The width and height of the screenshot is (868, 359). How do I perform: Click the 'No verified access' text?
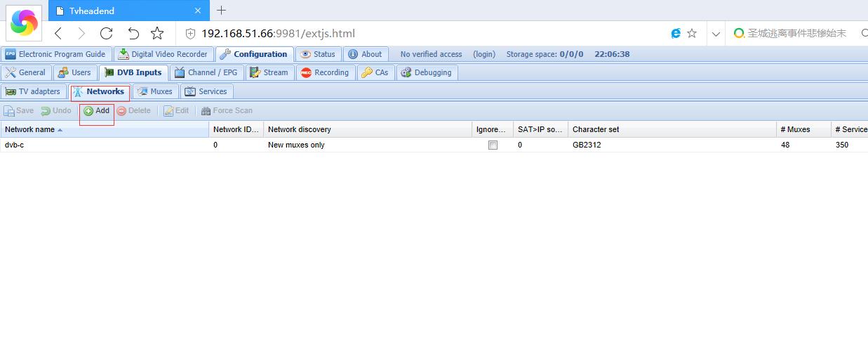(x=431, y=54)
